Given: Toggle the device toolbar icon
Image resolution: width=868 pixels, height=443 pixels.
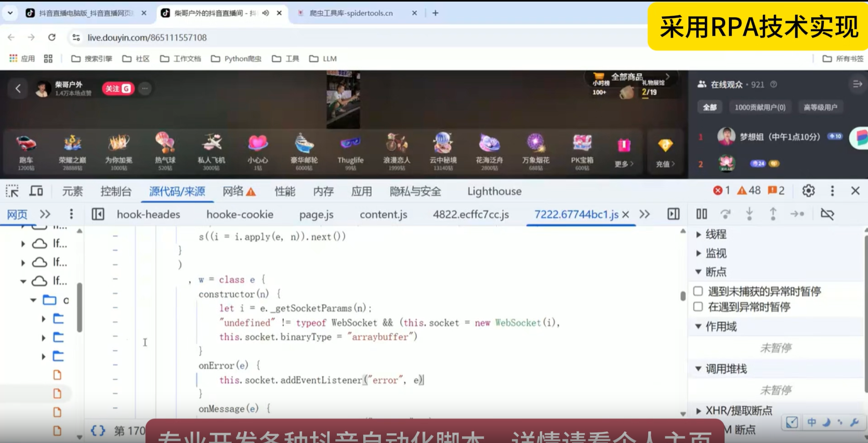Looking at the screenshot, I should point(36,191).
